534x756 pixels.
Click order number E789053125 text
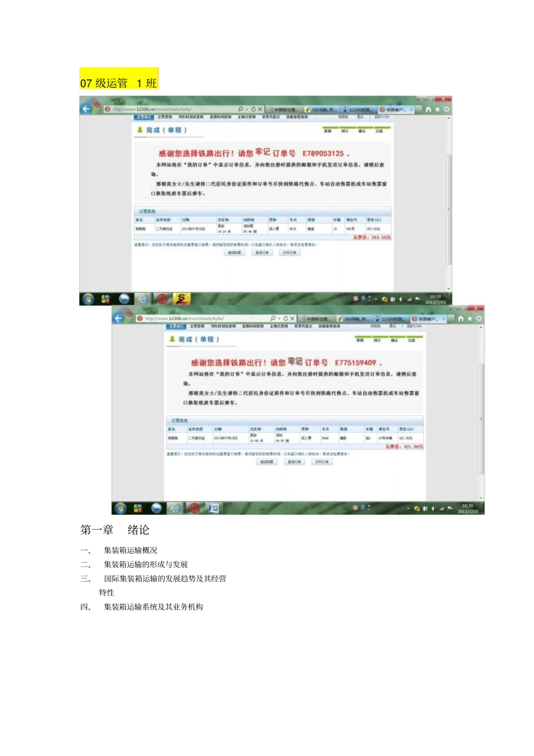[323, 153]
